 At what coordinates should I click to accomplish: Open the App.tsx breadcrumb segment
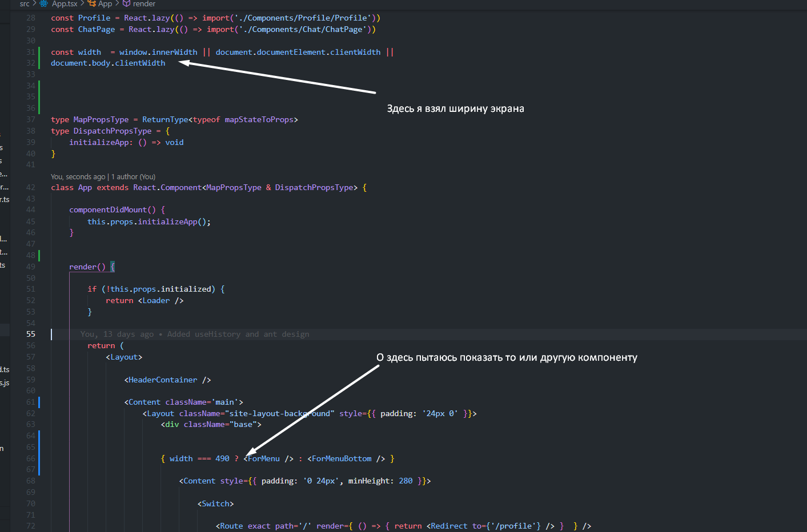tap(65, 3)
